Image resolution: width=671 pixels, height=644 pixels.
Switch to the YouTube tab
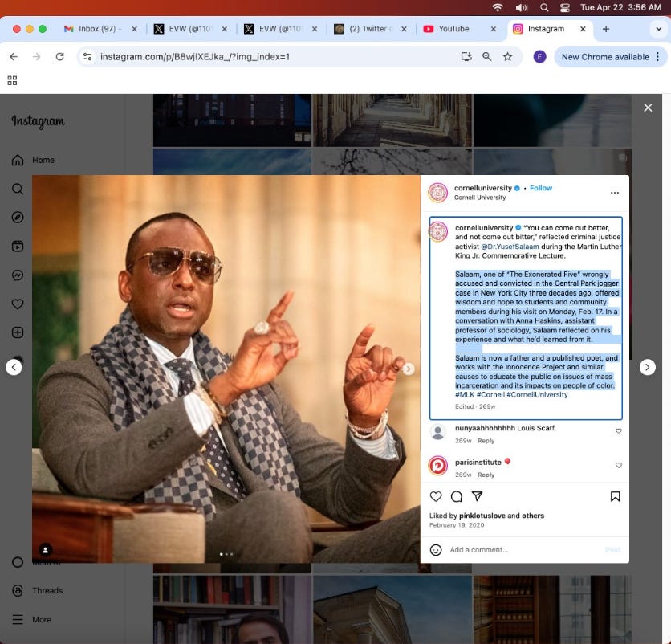coord(460,29)
